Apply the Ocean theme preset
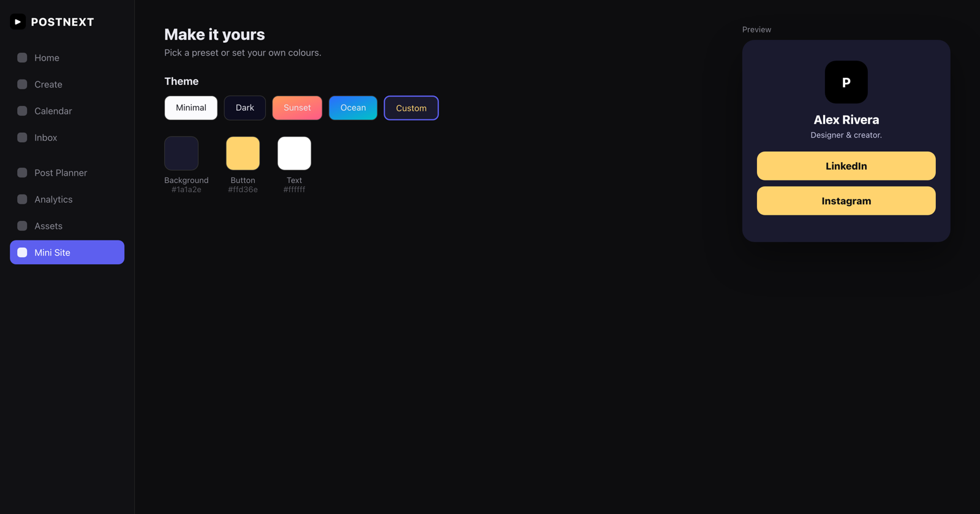This screenshot has width=980, height=514. 353,108
